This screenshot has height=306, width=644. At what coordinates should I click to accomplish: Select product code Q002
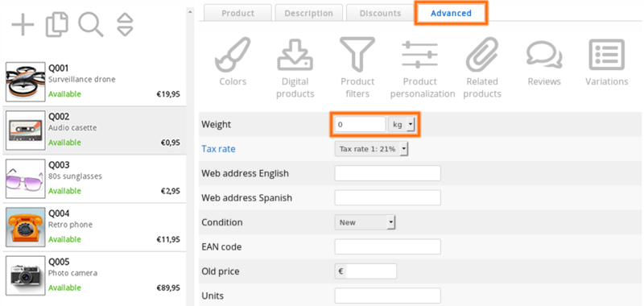pyautogui.click(x=59, y=117)
